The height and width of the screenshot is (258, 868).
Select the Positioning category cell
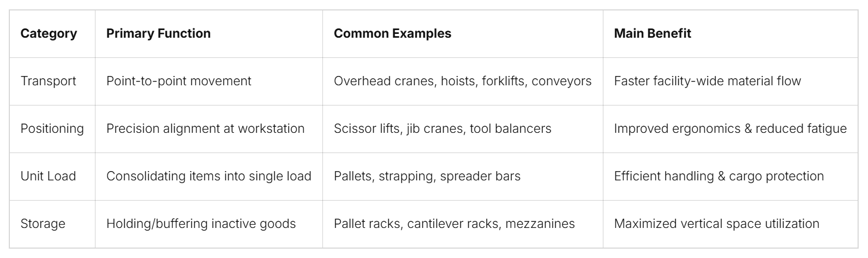click(52, 129)
